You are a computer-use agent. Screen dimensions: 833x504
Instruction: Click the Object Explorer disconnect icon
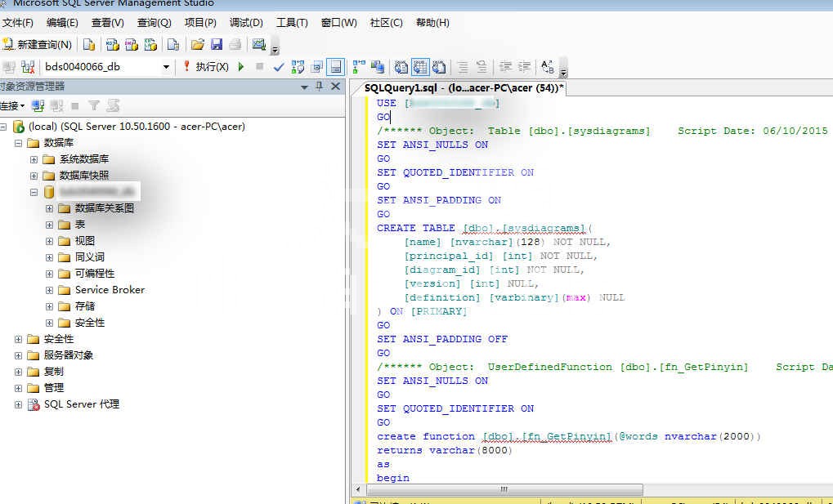56,105
